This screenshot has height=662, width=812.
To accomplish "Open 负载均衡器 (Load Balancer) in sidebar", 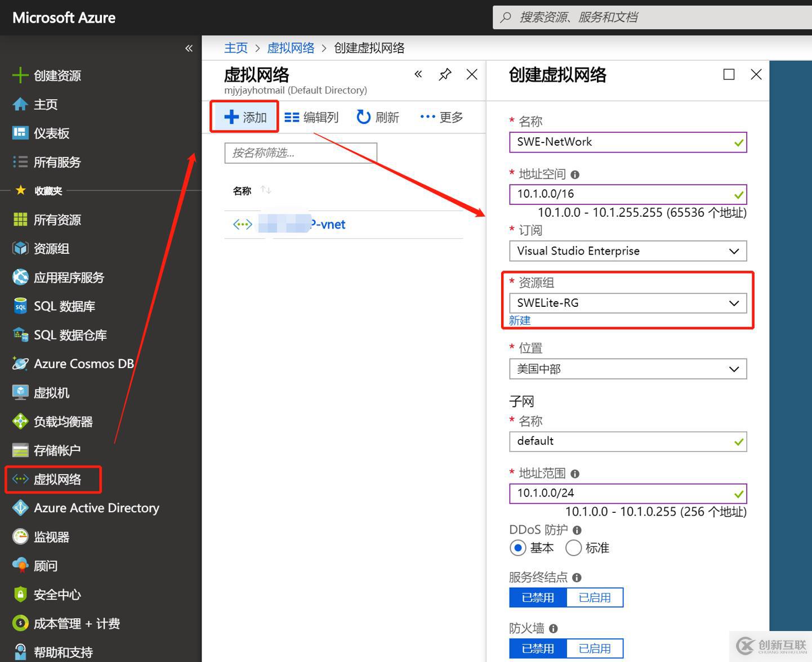I will point(63,421).
